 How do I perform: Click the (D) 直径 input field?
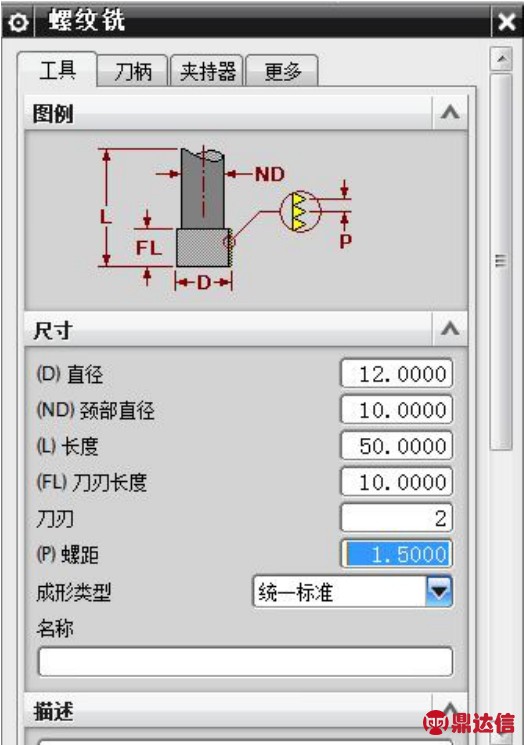[x=397, y=374]
